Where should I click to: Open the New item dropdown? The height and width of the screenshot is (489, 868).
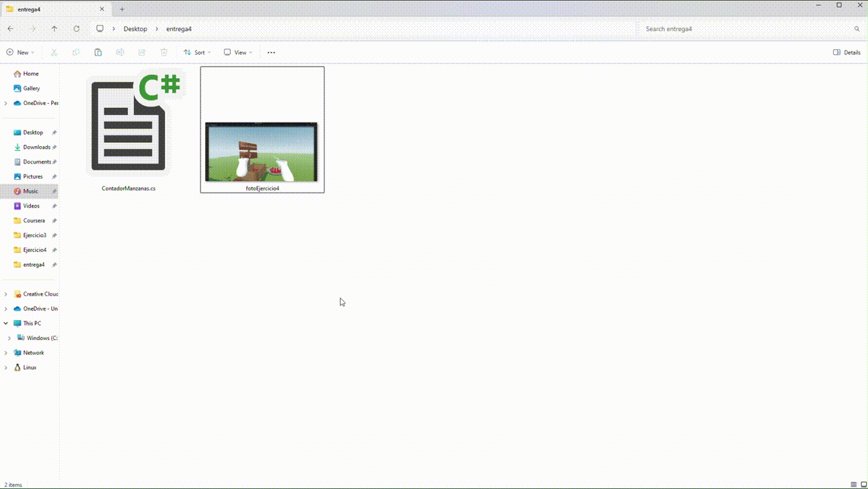(x=20, y=53)
